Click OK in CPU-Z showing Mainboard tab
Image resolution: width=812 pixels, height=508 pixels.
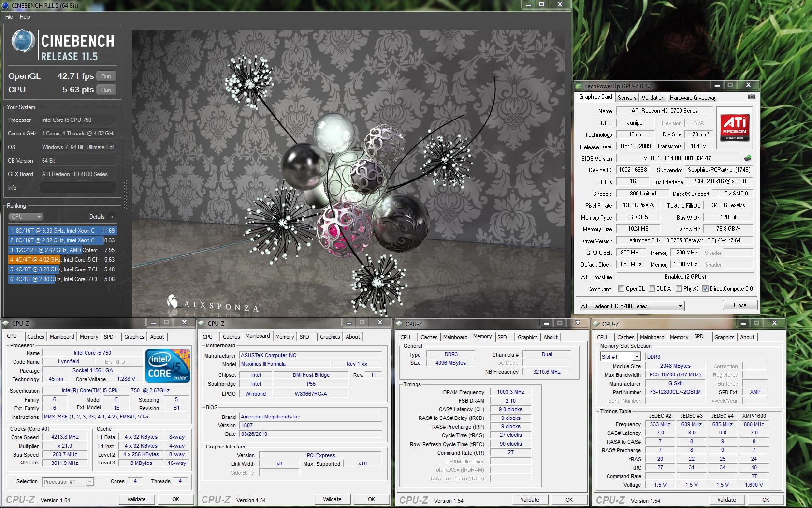[x=371, y=499]
